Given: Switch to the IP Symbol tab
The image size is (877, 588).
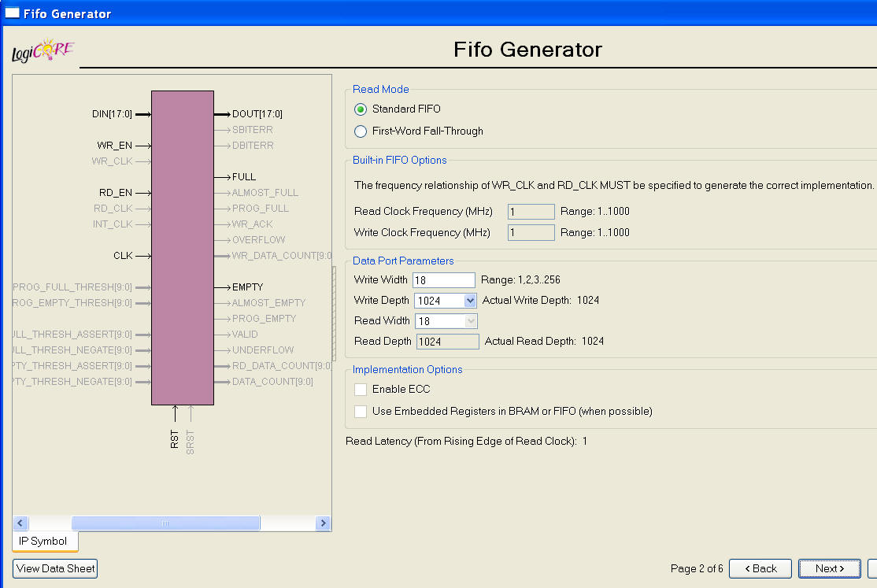Looking at the screenshot, I should [x=43, y=541].
